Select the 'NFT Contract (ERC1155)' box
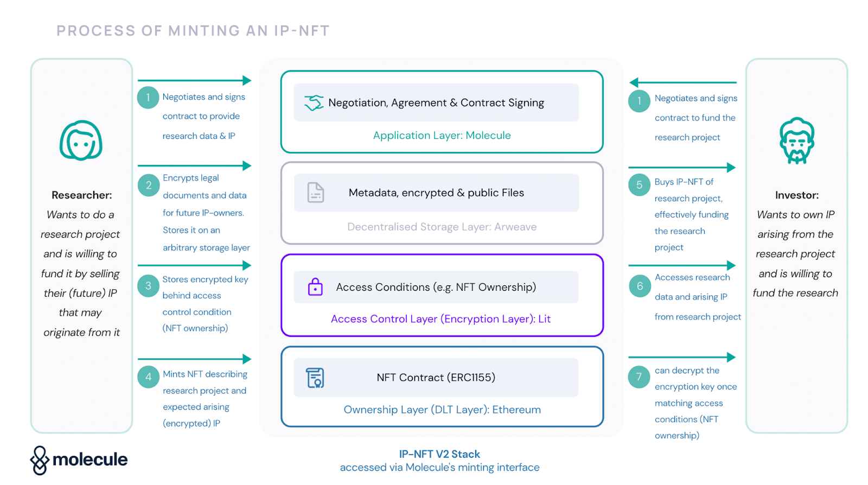868x485 pixels. click(x=436, y=378)
